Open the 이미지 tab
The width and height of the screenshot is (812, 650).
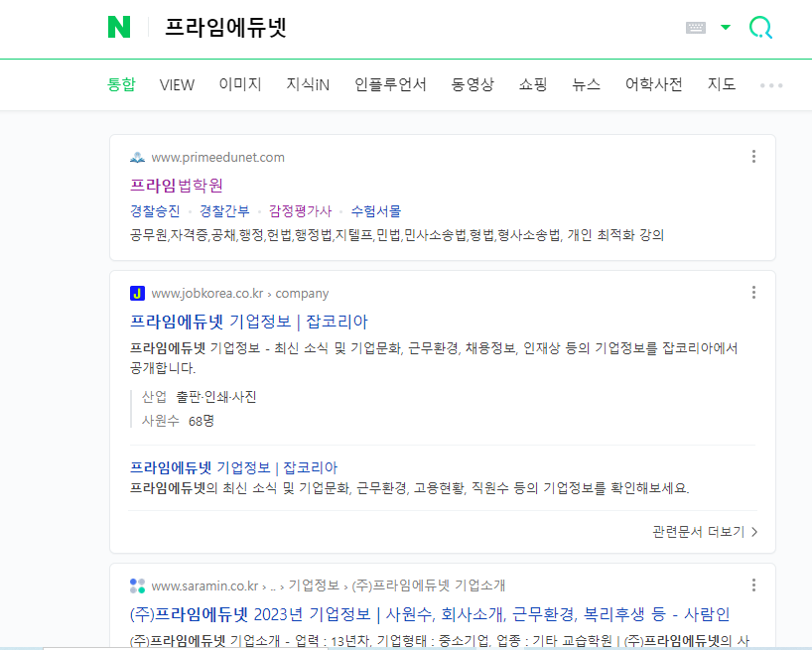240,84
